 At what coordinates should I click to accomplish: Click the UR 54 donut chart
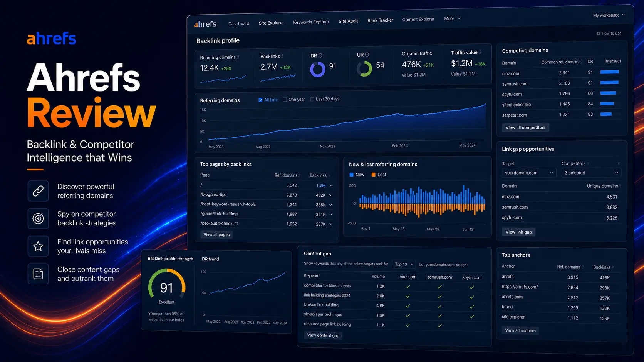click(364, 69)
